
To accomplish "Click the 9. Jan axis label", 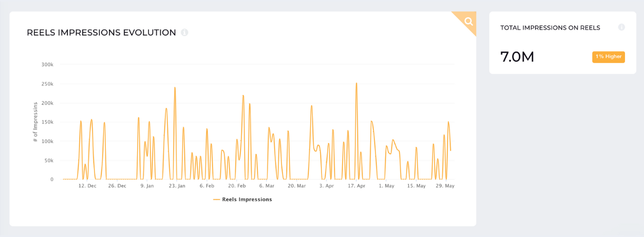I will click(147, 186).
